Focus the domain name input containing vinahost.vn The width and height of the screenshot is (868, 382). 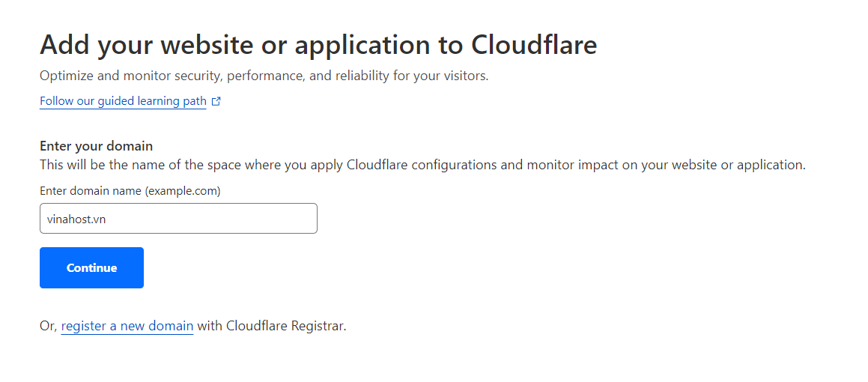[x=178, y=219]
